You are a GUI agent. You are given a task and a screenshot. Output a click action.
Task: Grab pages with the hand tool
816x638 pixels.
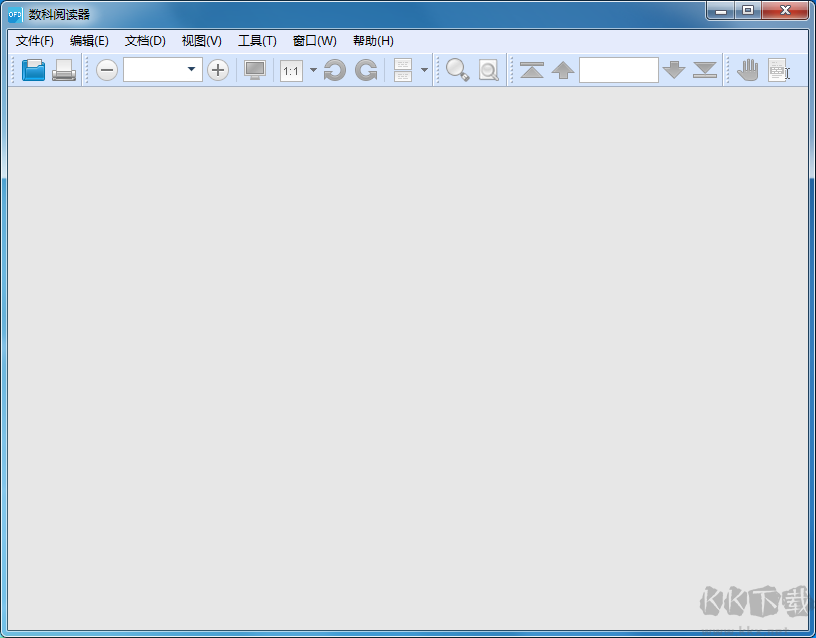click(x=748, y=70)
